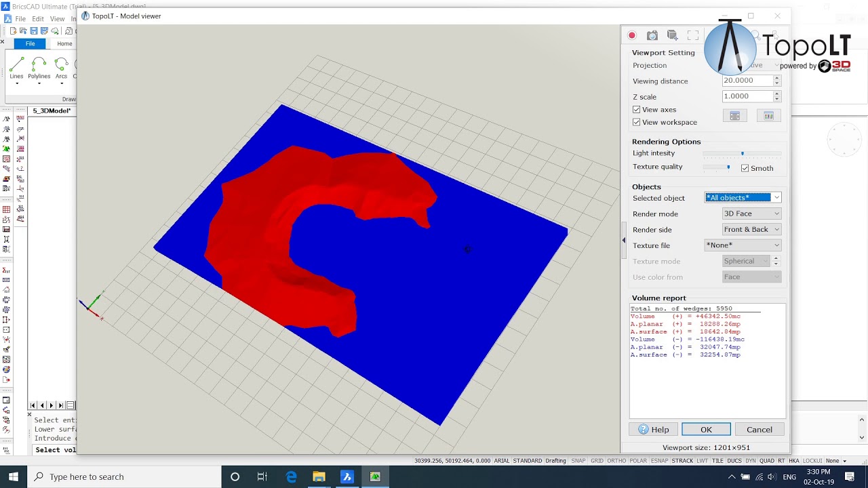Click the Help button
Image resolution: width=868 pixels, height=488 pixels.
(653, 430)
